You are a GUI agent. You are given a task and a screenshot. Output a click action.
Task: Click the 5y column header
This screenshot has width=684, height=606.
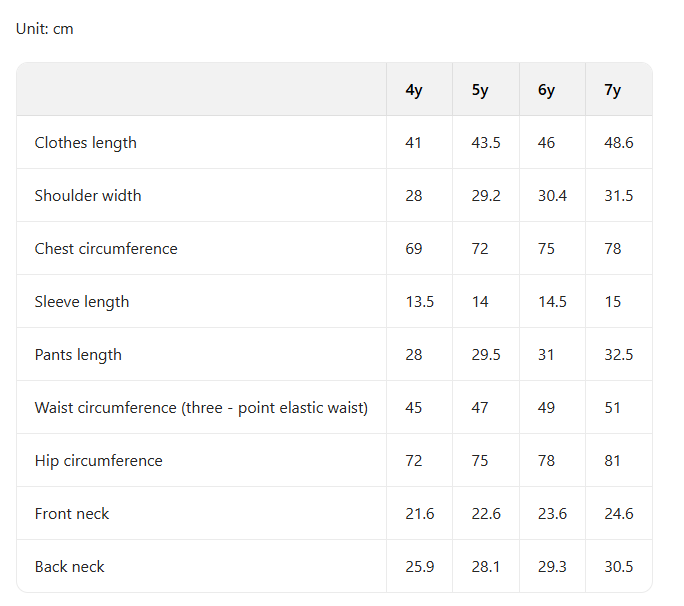pyautogui.click(x=480, y=90)
